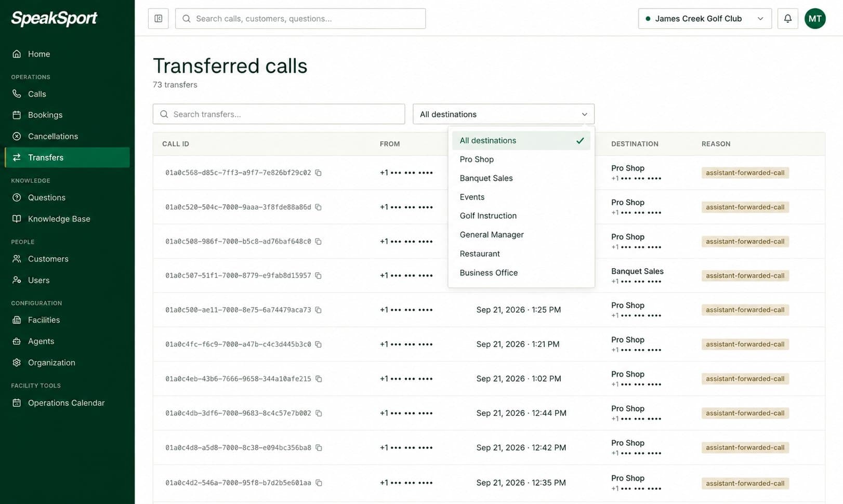843x504 pixels.
Task: Toggle the sidebar panel icon
Action: pyautogui.click(x=158, y=19)
